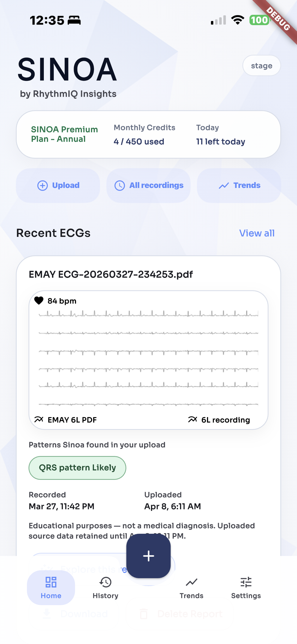Tap the Settings sliders icon

246,582
